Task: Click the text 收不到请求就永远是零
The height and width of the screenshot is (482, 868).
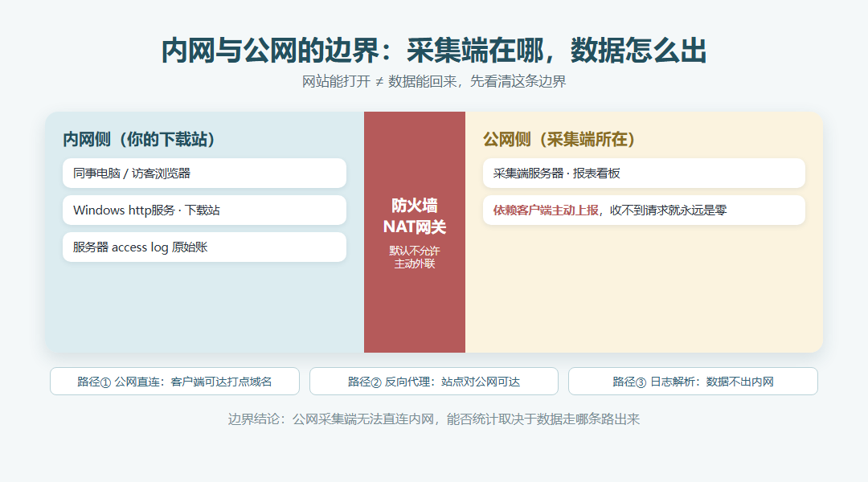Action: 668,210
